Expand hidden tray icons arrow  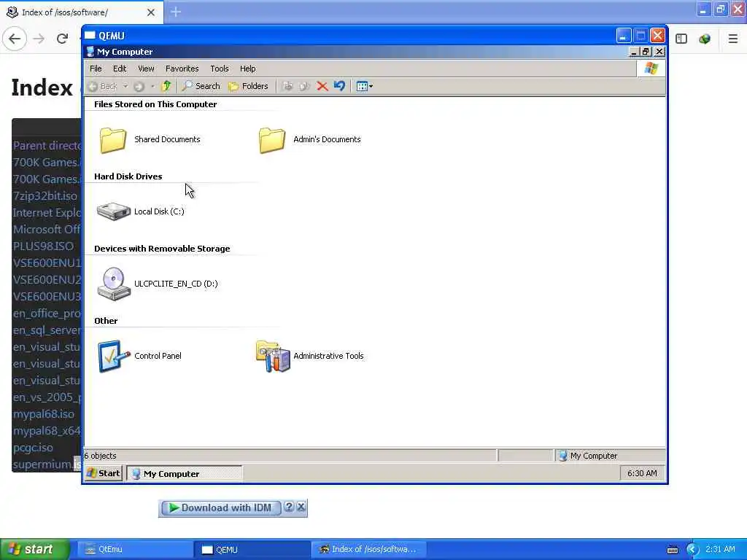point(693,550)
